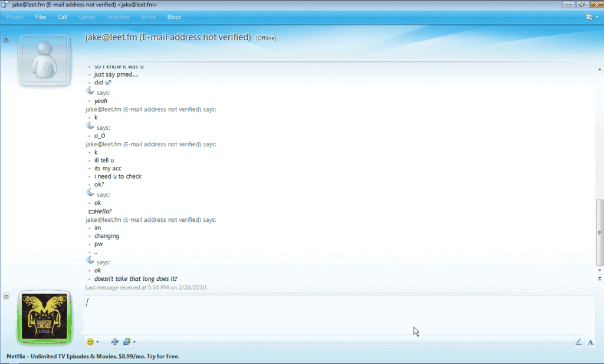This screenshot has height=364, width=604.
Task: Click the small icon before 'Hello?'
Action: [x=91, y=211]
